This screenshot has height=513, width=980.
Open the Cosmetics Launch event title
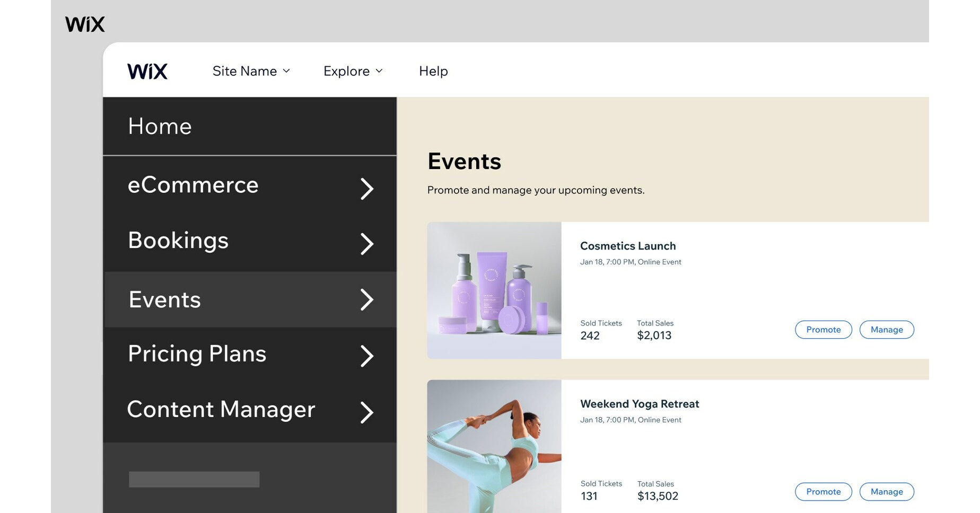pos(628,245)
